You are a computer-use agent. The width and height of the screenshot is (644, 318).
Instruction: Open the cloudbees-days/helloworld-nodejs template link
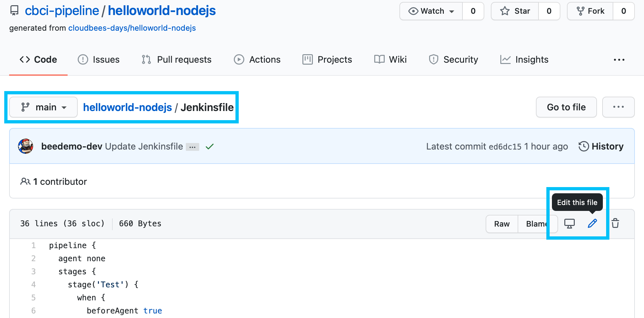pos(132,28)
